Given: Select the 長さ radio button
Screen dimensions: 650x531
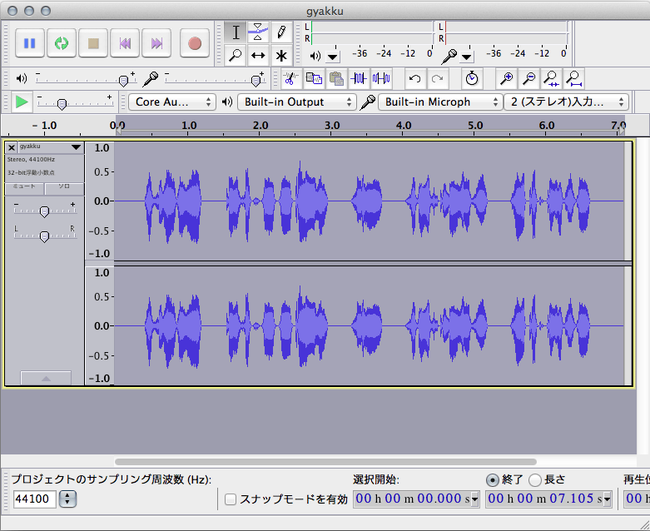Looking at the screenshot, I should pos(535,480).
